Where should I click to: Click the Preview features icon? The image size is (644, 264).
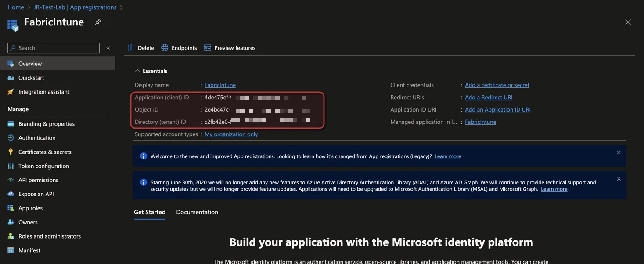(x=207, y=47)
